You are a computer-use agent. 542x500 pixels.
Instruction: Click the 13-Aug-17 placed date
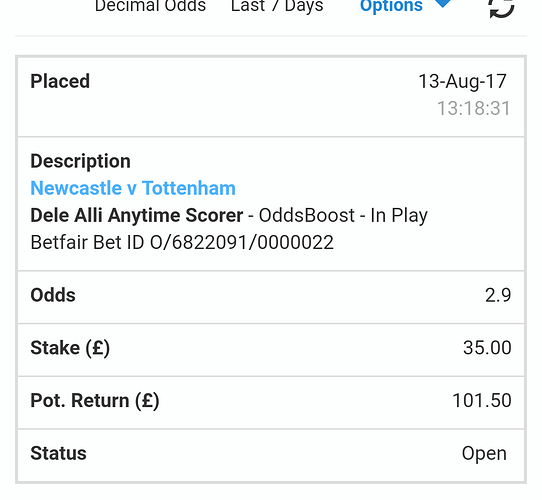coord(462,82)
